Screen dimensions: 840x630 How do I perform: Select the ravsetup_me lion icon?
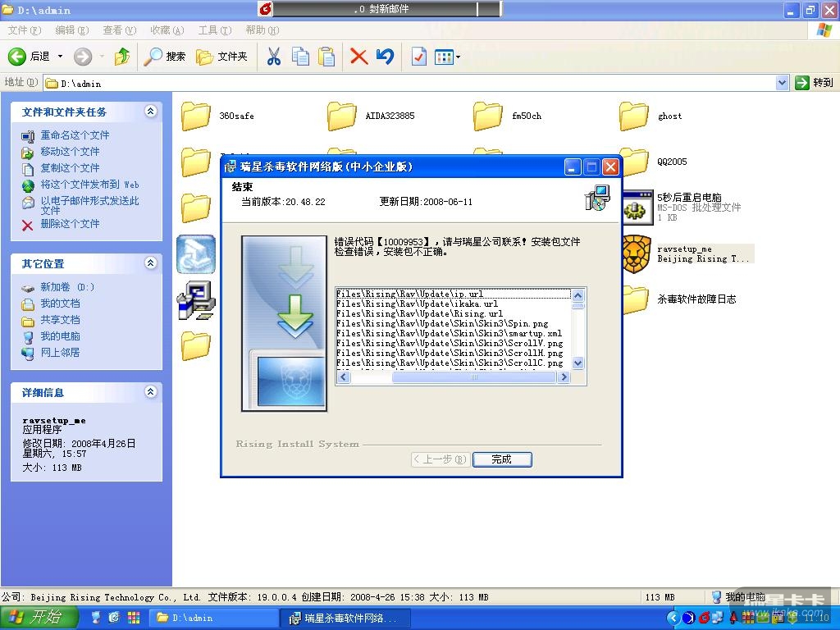637,253
